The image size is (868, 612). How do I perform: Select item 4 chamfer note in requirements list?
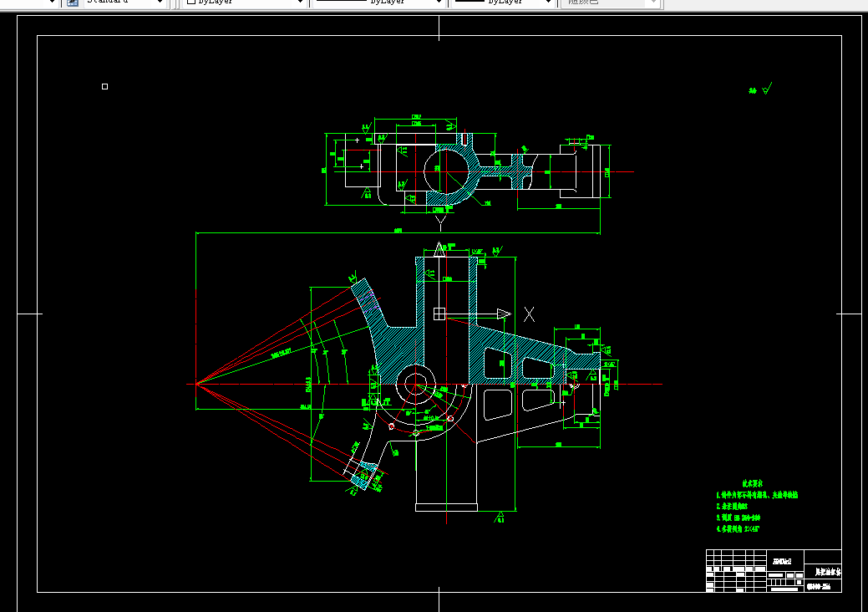738,529
